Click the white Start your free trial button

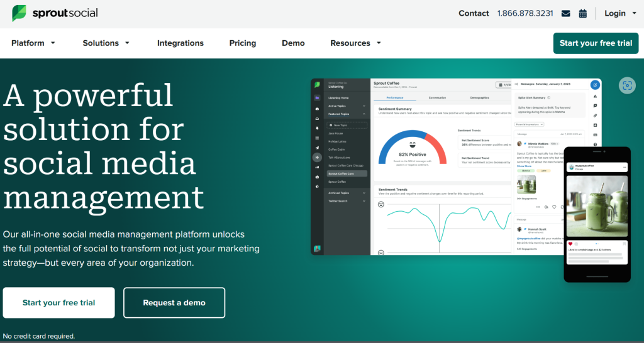[x=58, y=303]
